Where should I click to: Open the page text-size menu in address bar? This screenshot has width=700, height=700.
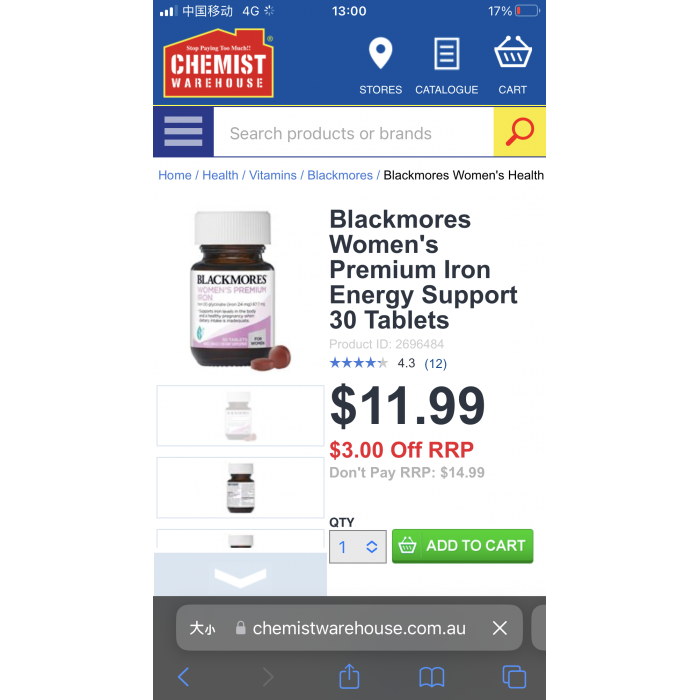click(x=202, y=629)
